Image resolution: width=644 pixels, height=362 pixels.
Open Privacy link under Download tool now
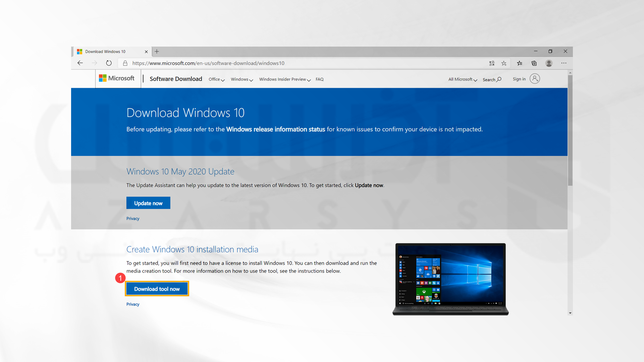coord(133,304)
